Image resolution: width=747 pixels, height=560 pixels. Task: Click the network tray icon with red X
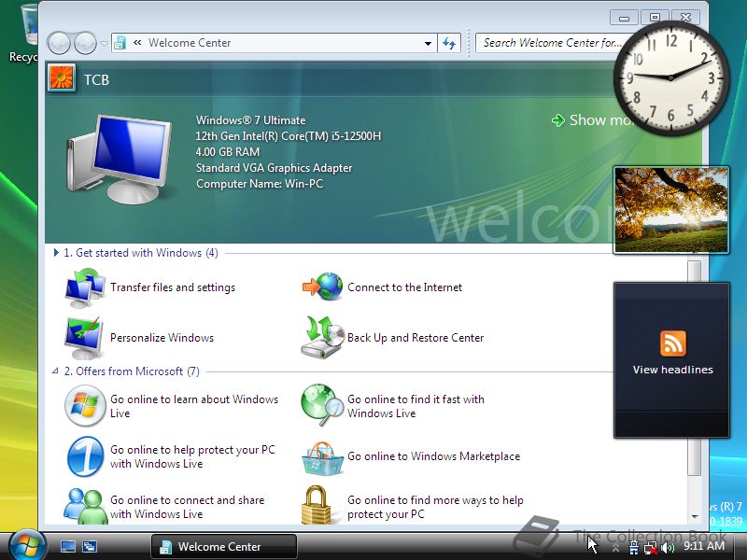point(651,549)
